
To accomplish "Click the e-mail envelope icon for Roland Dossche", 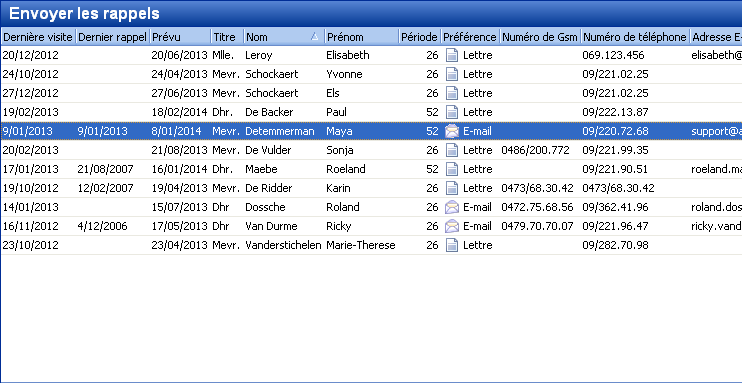I will pos(452,207).
